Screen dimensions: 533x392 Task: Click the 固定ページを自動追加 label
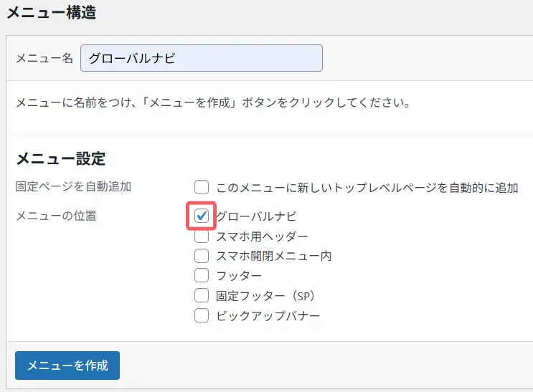coord(73,186)
